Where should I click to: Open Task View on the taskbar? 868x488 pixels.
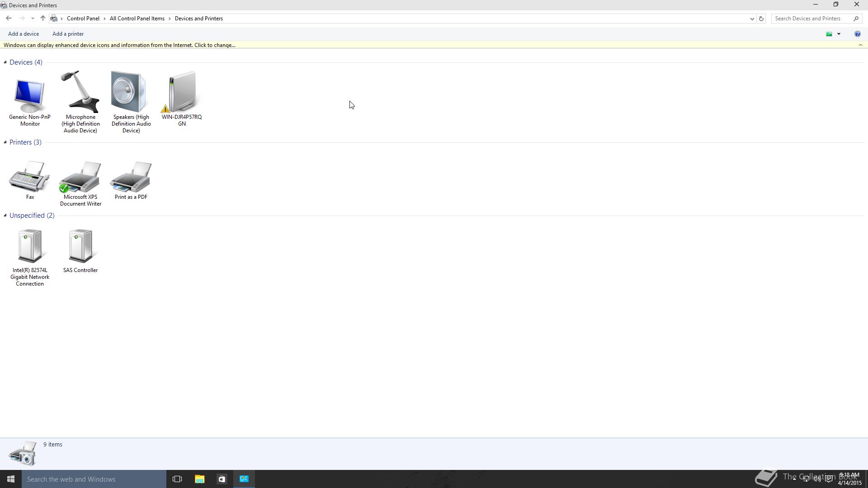coord(177,479)
